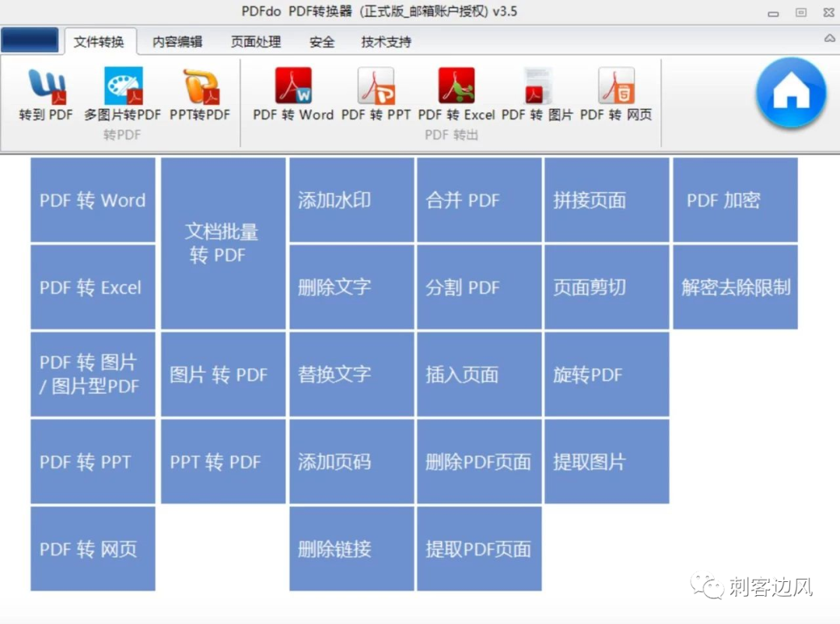Select the 添加页码 tile
Viewport: 840px width, 624px height.
[x=352, y=461]
